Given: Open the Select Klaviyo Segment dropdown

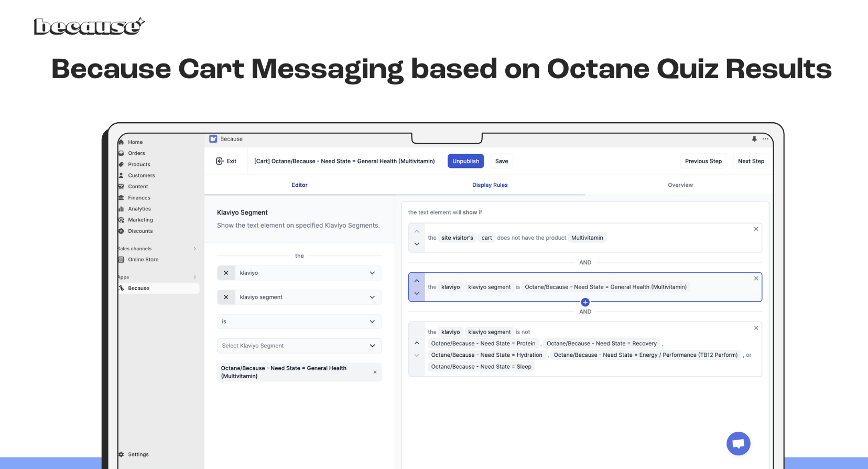Looking at the screenshot, I should 299,346.
